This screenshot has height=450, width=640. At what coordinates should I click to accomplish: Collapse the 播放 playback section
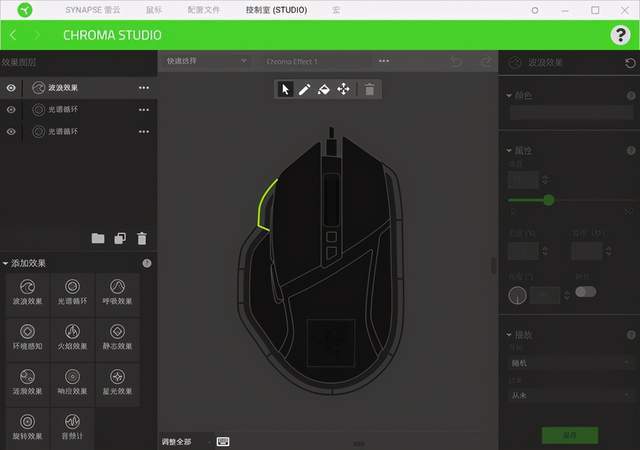point(509,334)
